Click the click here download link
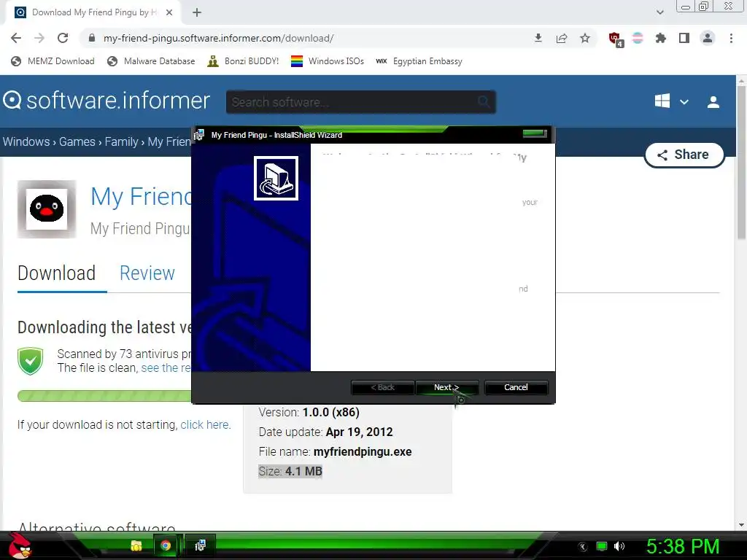The width and height of the screenshot is (747, 560). point(205,425)
